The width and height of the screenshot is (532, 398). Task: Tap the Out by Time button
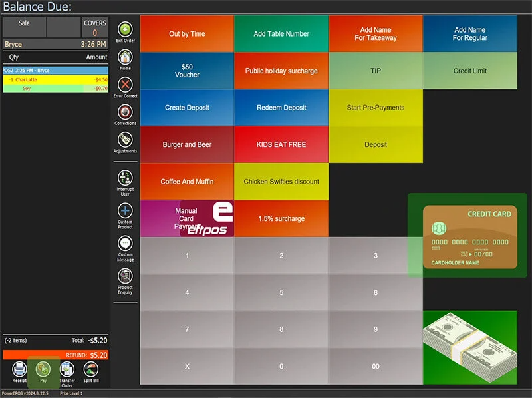coord(187,34)
